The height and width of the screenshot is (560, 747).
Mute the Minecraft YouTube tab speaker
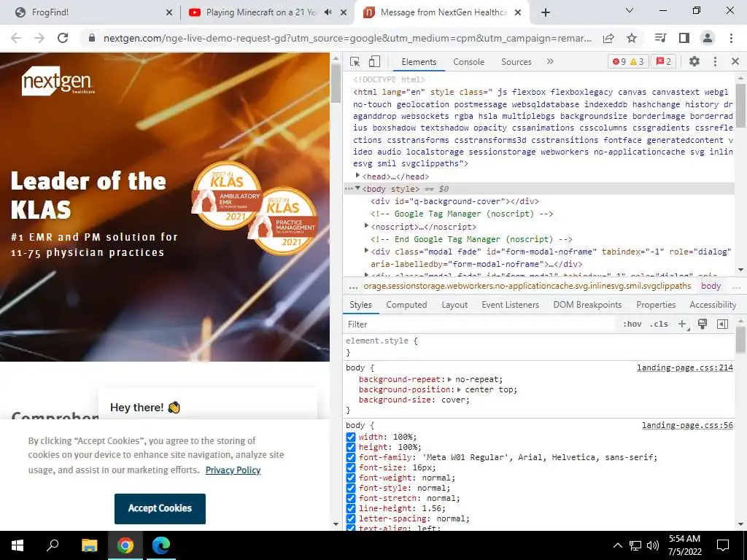click(328, 12)
